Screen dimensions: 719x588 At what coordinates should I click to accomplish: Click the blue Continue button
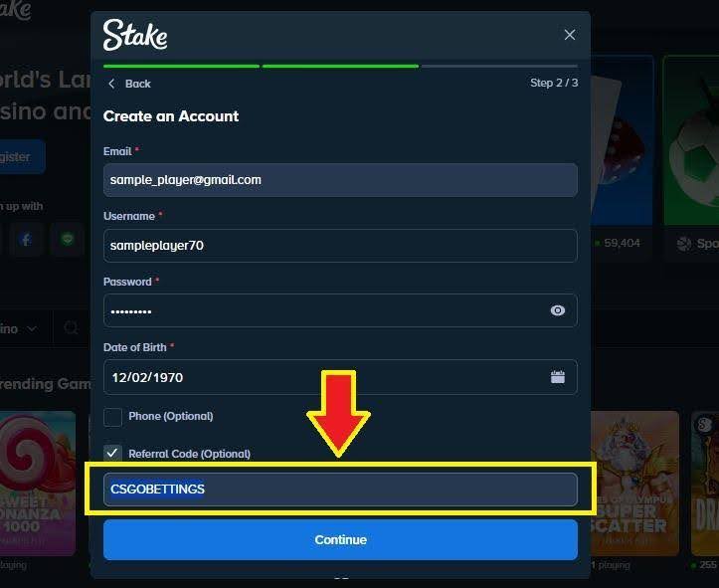pos(340,539)
